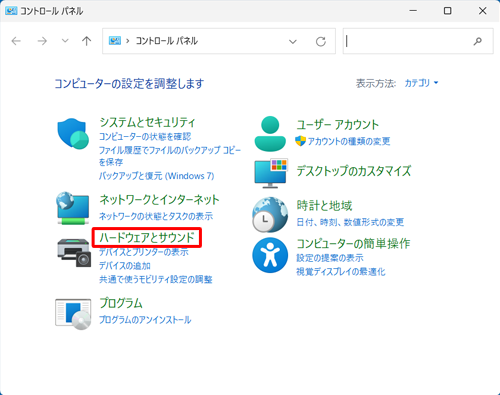Click コントロール パネル breadcrumb in address bar
The image size is (500, 395).
pyautogui.click(x=166, y=41)
